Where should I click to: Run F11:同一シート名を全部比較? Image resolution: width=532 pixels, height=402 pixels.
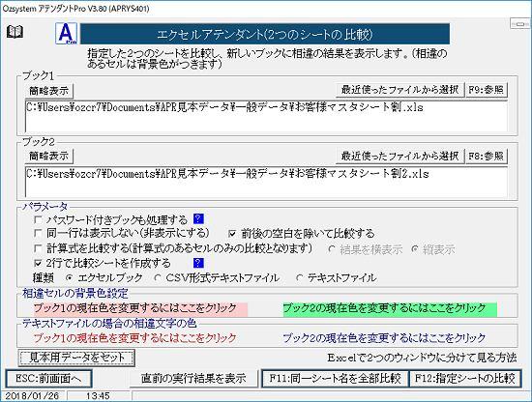335,378
